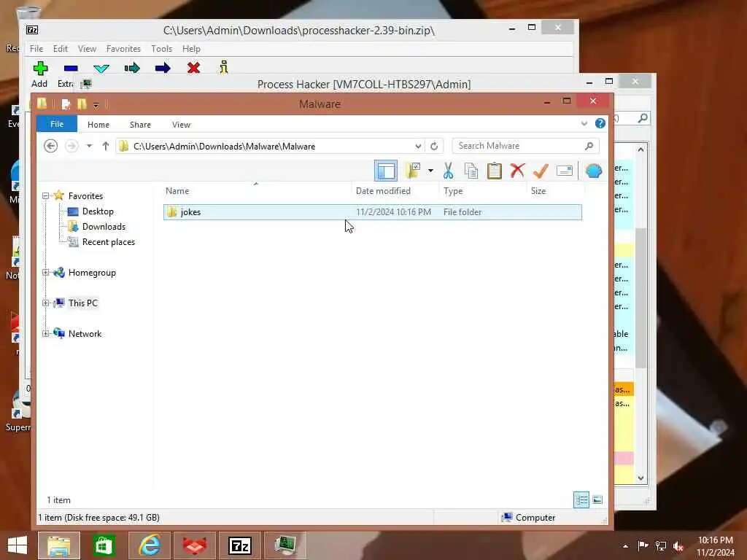Click the Info icon in 7-Zip toolbar
The image size is (747, 560).
click(224, 68)
